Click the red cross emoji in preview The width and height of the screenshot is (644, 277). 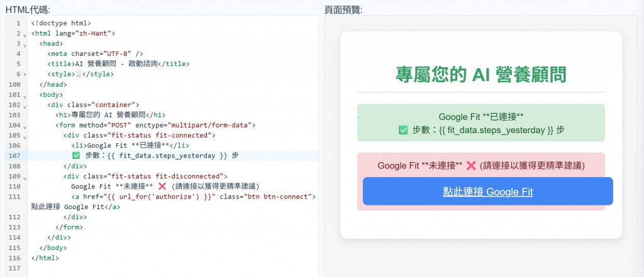coord(471,166)
